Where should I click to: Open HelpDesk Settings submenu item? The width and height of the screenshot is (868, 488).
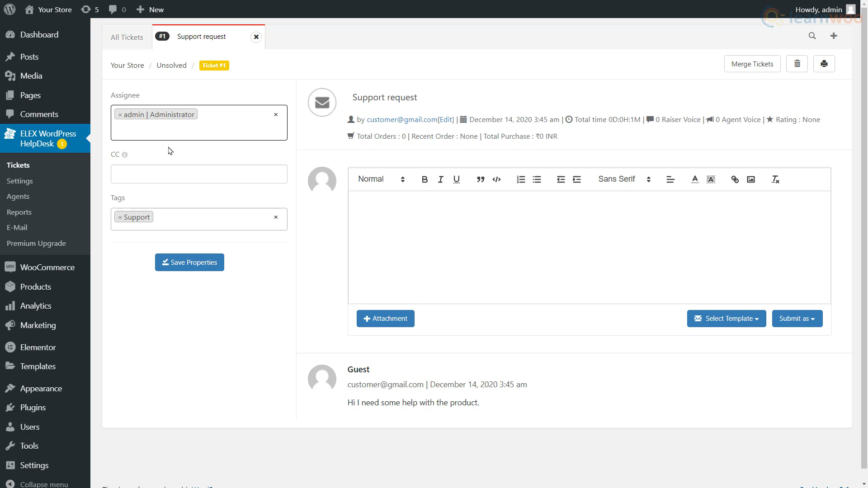click(20, 181)
